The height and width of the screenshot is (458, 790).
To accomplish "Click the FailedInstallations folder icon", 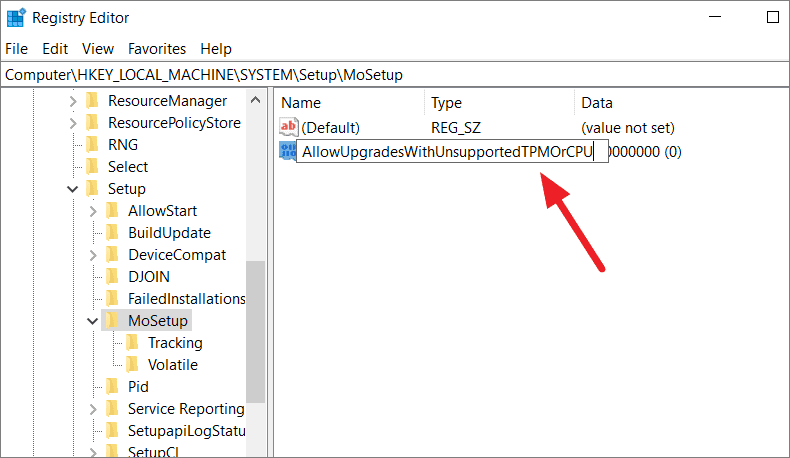I will [112, 299].
